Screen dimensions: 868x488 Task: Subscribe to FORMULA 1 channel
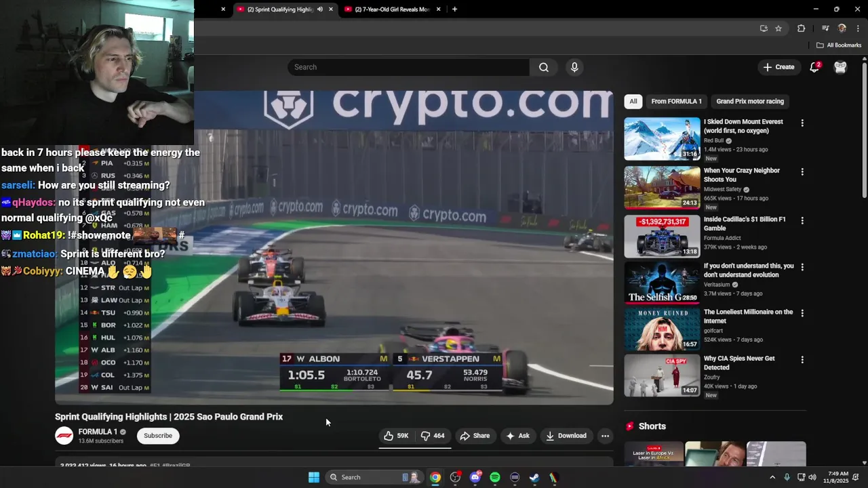coord(158,436)
